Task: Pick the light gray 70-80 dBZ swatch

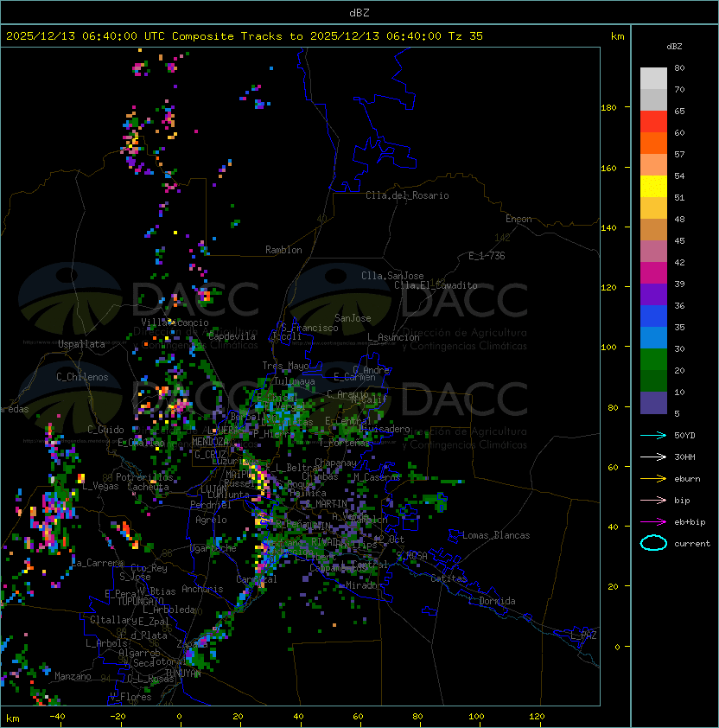Action: [653, 78]
